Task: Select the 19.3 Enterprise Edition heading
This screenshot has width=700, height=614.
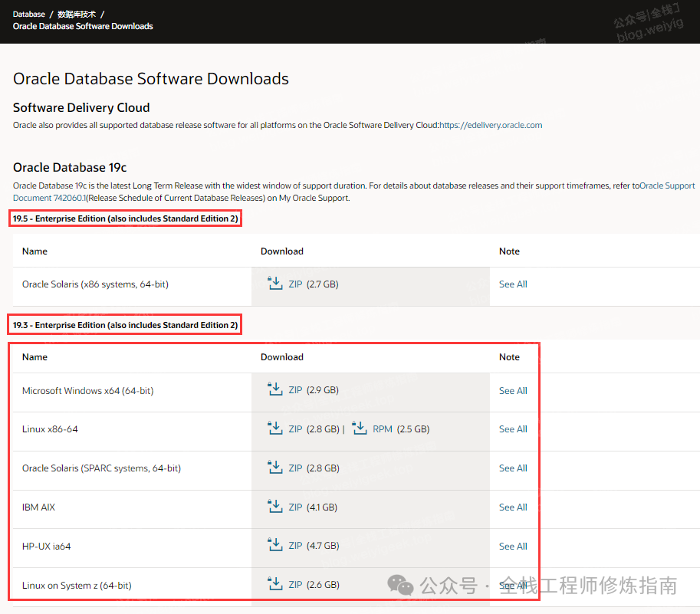Action: (126, 325)
